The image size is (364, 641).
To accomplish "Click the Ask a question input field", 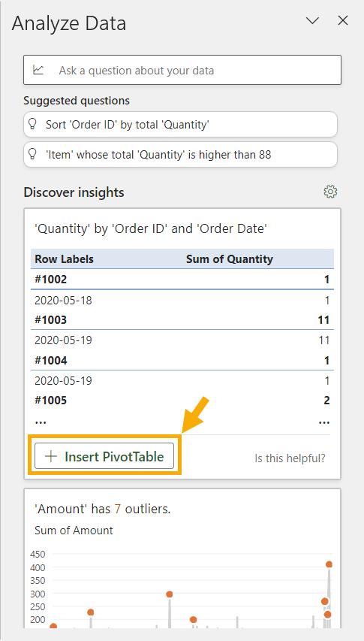I will tap(182, 70).
